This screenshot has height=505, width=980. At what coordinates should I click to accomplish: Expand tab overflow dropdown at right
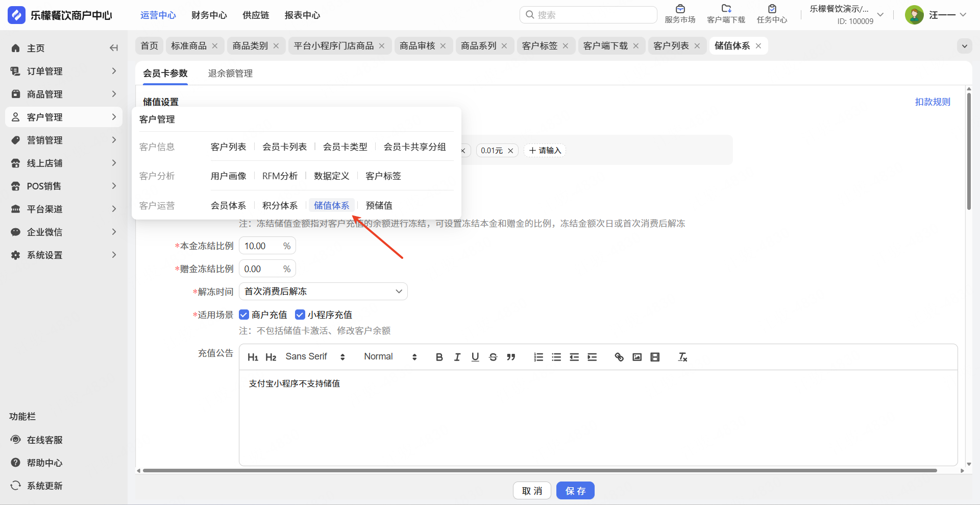[x=964, y=46]
